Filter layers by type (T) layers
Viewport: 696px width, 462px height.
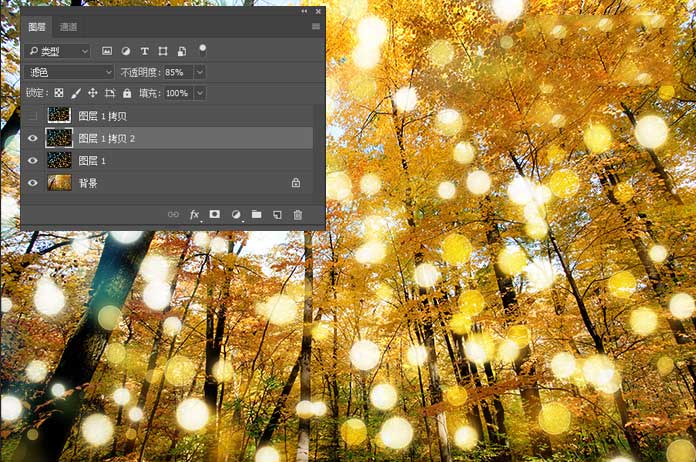point(144,51)
